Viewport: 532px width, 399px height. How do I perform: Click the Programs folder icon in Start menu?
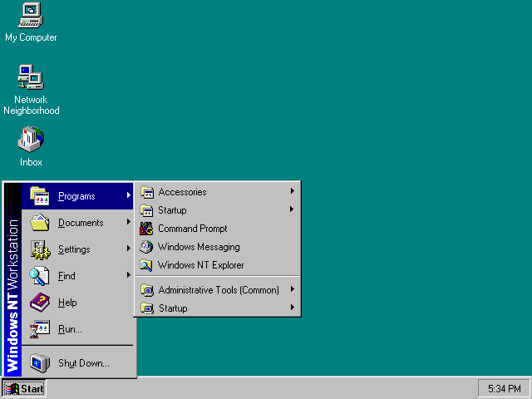[40, 196]
